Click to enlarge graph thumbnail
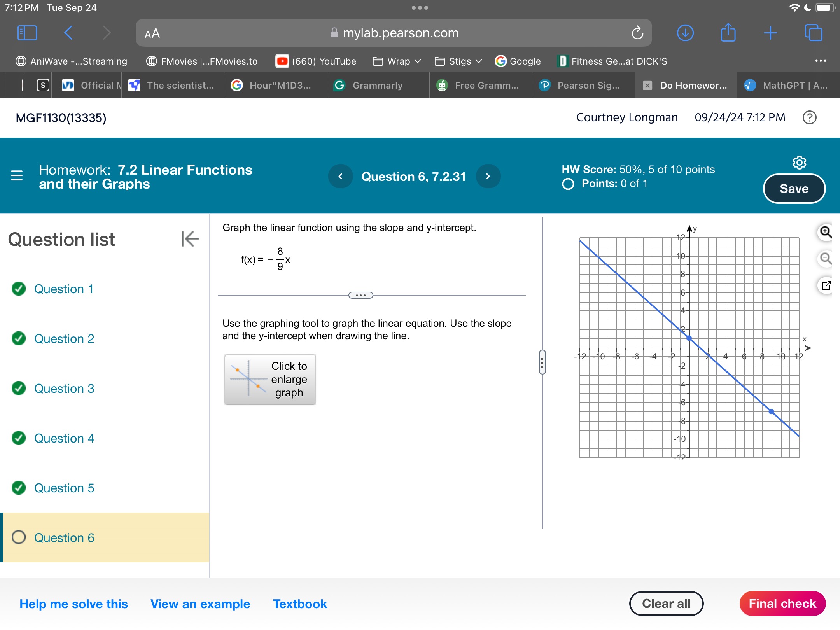840x630 pixels. tap(270, 380)
